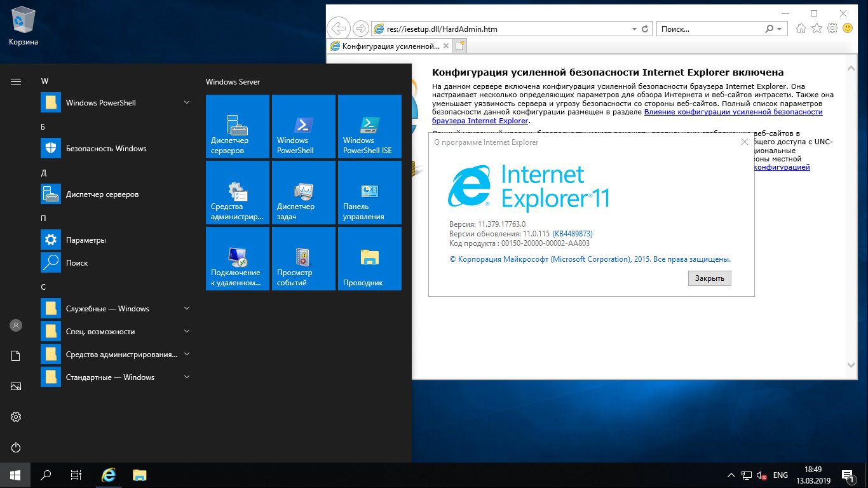This screenshot has width=868, height=488.
Task: Open the taskbar search magnifier
Action: pos(46,475)
